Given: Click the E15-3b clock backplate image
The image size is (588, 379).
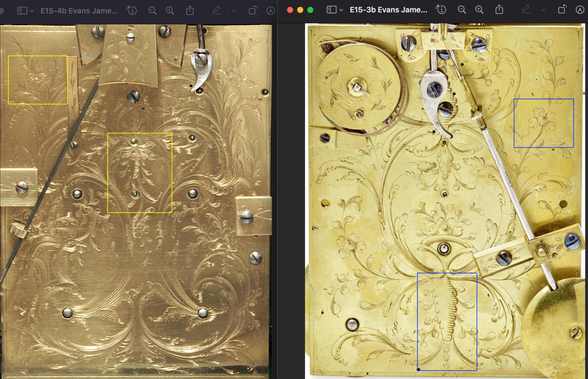Looking at the screenshot, I should pyautogui.click(x=445, y=200).
